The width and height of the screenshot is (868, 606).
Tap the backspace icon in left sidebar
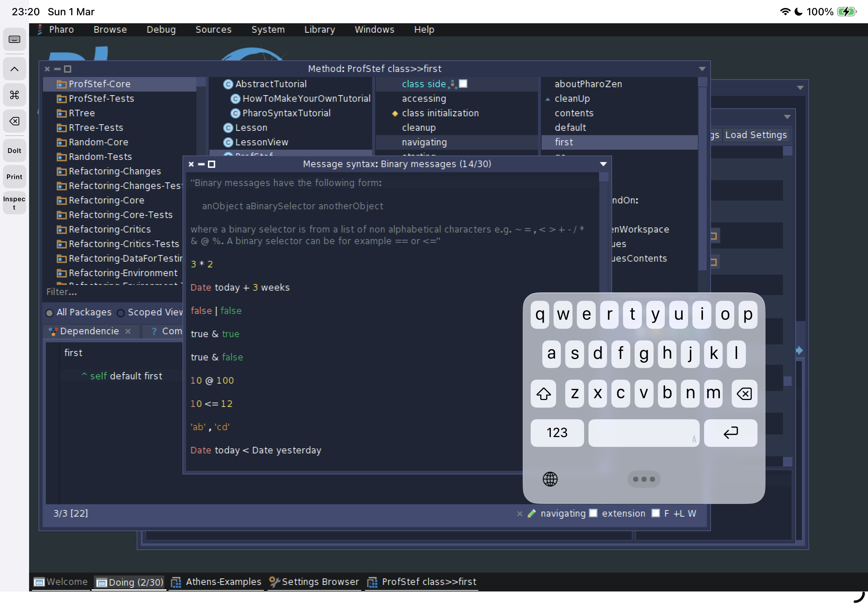15,121
